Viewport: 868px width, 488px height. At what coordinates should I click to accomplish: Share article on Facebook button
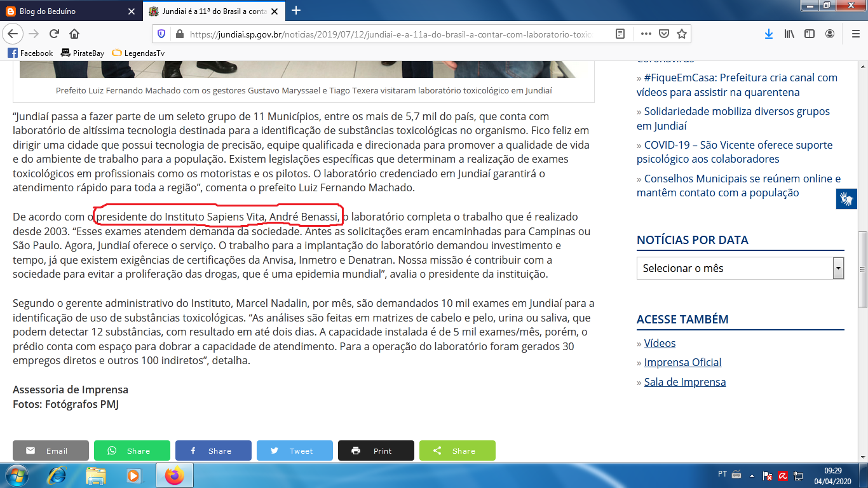tap(214, 451)
